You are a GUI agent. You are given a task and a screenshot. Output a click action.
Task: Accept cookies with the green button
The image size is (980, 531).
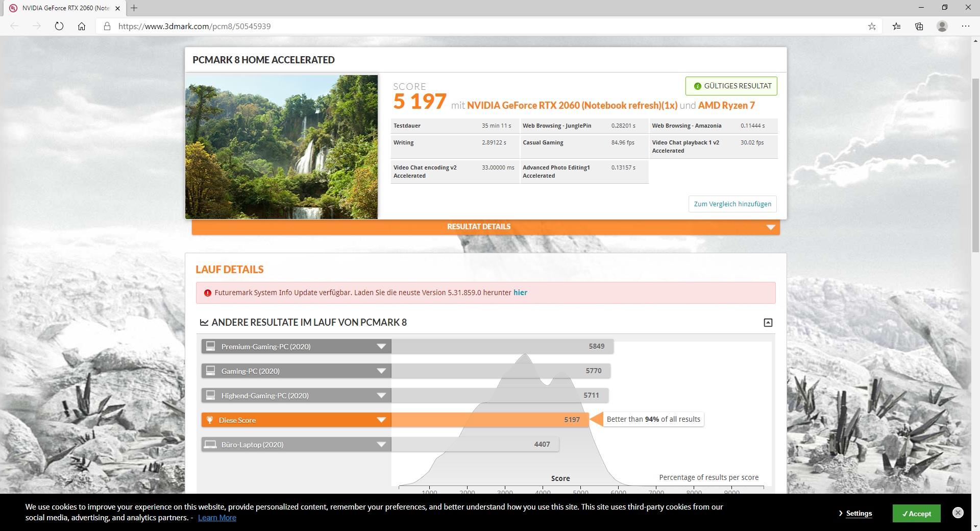916,514
